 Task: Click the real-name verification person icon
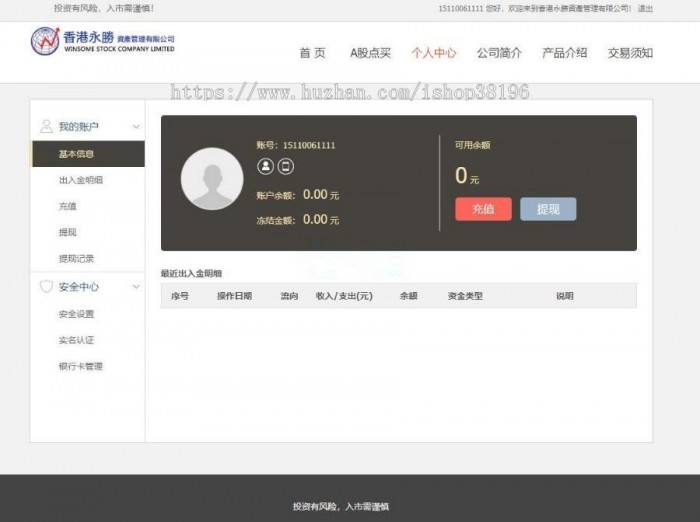coord(265,166)
